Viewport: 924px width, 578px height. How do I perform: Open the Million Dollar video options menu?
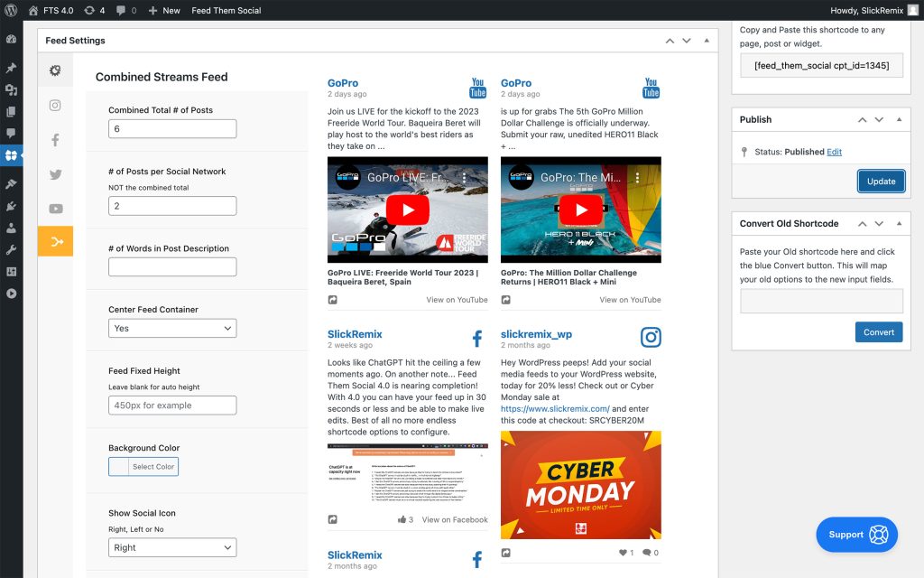[x=637, y=177]
